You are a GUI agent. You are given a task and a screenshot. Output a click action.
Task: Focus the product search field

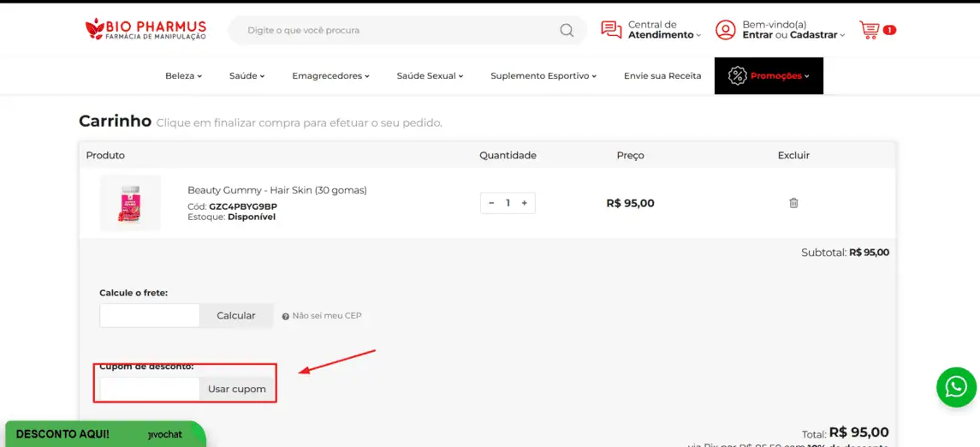coord(400,30)
